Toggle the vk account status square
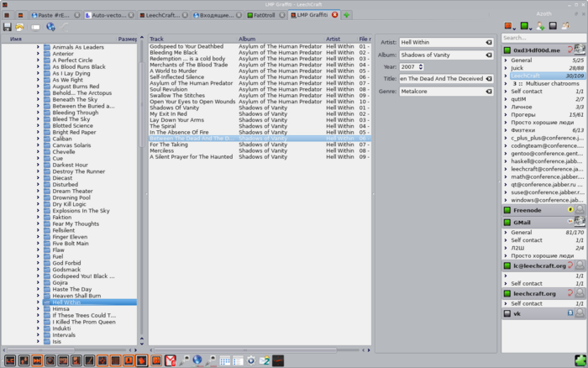 tap(507, 313)
